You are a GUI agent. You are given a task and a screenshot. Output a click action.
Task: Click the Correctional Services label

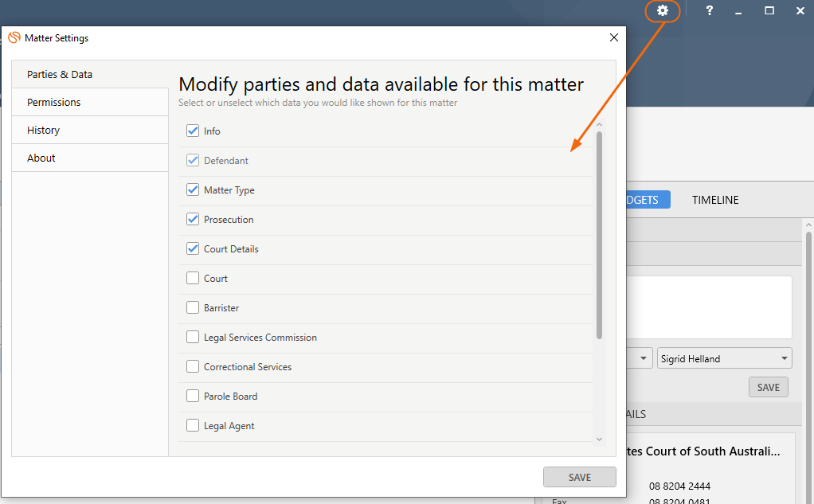click(248, 366)
